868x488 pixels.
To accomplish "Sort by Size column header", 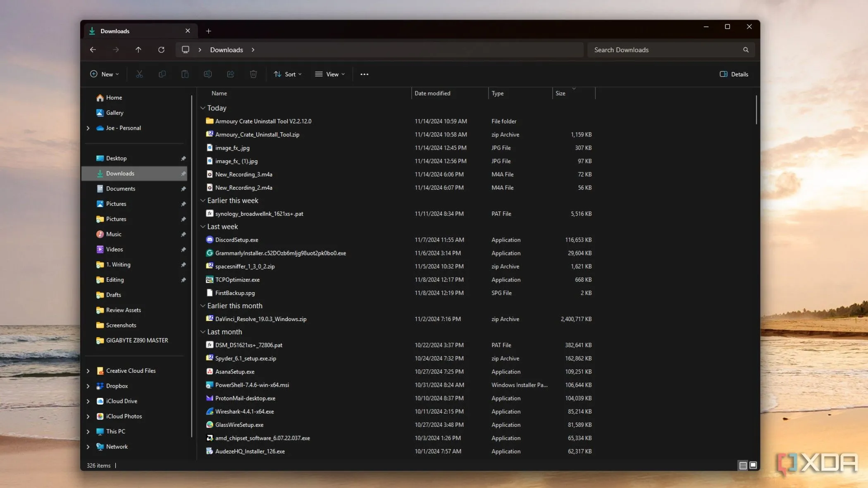I will click(560, 93).
